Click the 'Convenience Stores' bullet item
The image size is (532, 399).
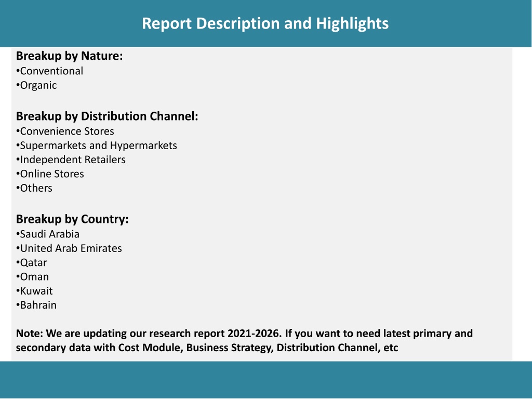tap(65, 131)
